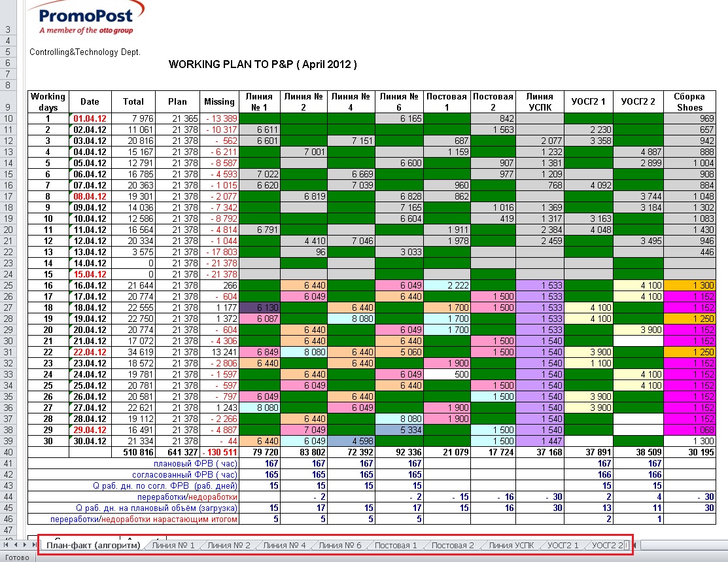Click the date cell 22.04.12

90,352
